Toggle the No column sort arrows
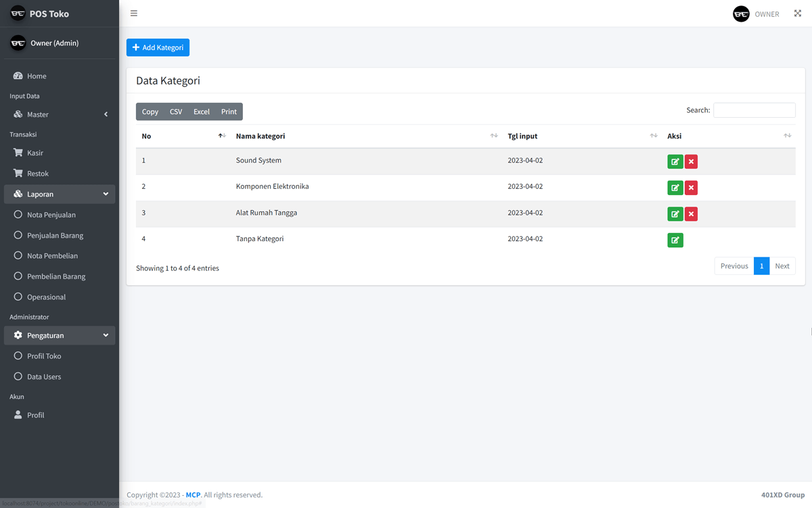The width and height of the screenshot is (812, 508). tap(221, 135)
